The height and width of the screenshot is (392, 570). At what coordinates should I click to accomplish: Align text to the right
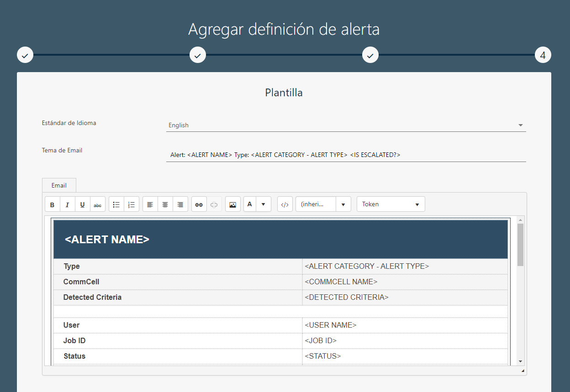pyautogui.click(x=180, y=204)
